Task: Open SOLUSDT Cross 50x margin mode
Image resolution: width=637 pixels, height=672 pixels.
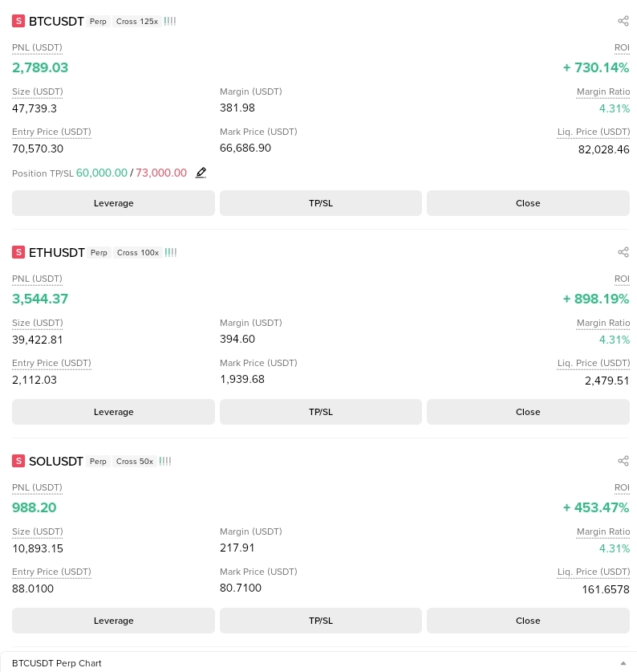Action: [135, 462]
